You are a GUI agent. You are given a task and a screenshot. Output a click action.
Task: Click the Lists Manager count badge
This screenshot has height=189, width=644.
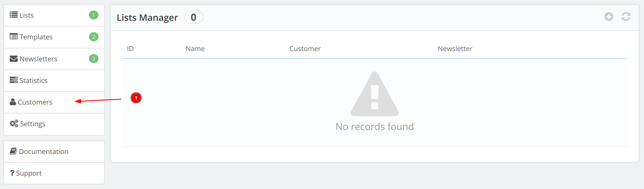193,17
